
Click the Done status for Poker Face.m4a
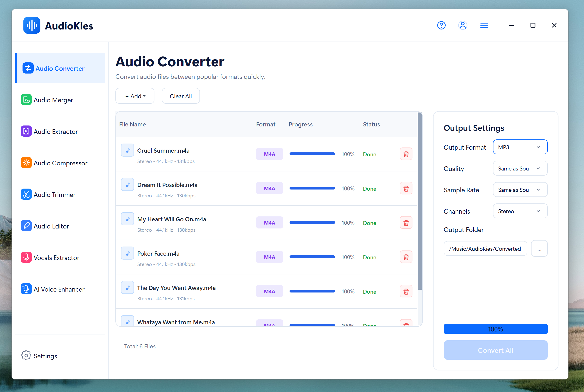[x=369, y=257]
